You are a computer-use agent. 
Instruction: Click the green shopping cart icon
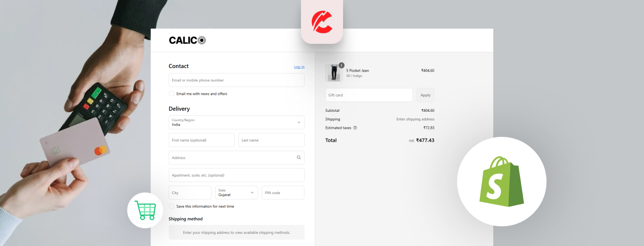coord(145,210)
